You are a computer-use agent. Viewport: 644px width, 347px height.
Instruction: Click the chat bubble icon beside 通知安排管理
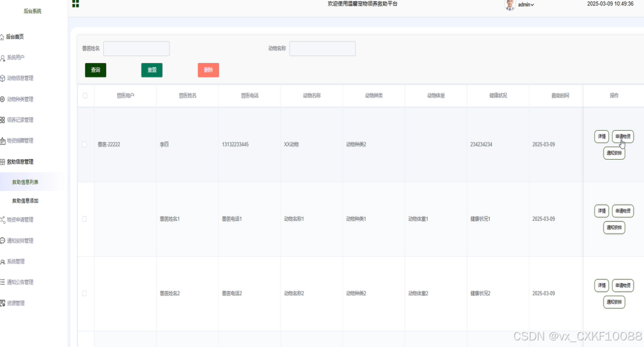(3, 241)
